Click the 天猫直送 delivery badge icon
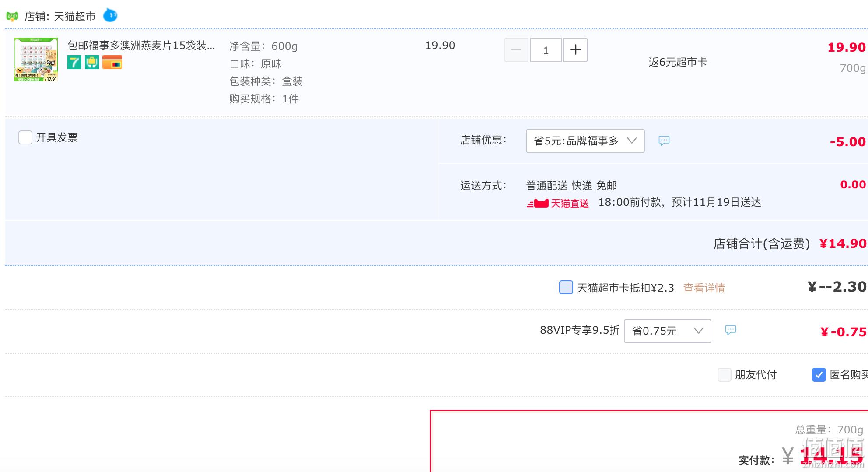 tap(558, 203)
